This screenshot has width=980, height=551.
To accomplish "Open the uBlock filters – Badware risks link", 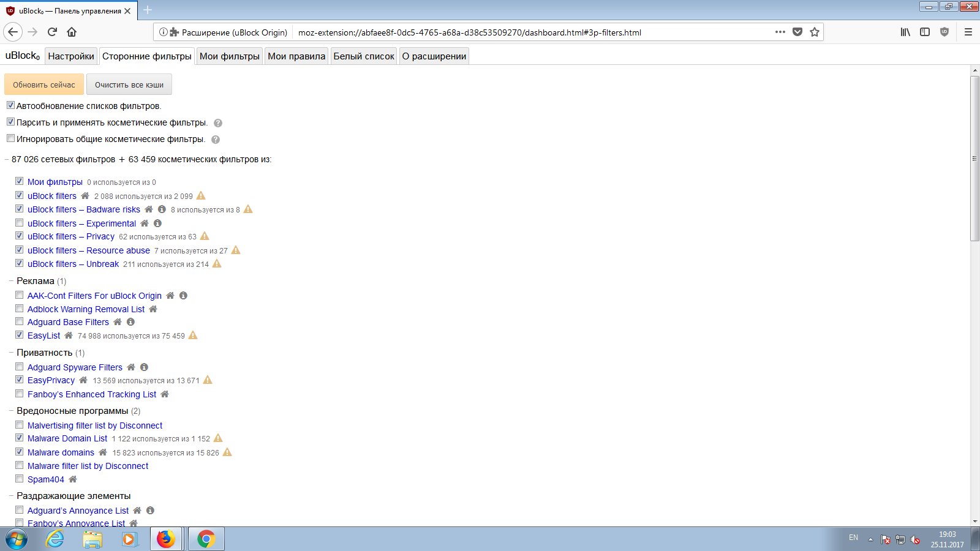I will point(84,209).
